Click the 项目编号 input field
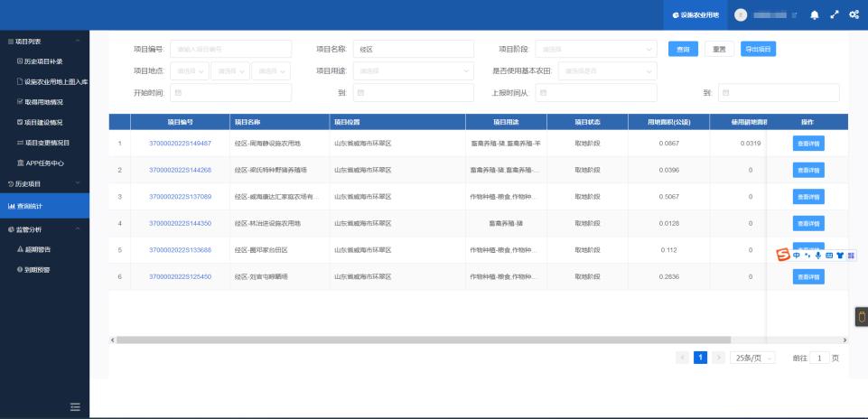The height and width of the screenshot is (419, 868). coord(230,49)
